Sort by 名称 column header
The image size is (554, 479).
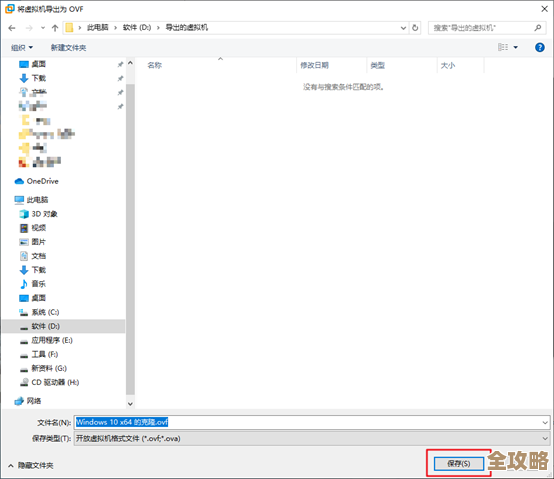pyautogui.click(x=154, y=65)
